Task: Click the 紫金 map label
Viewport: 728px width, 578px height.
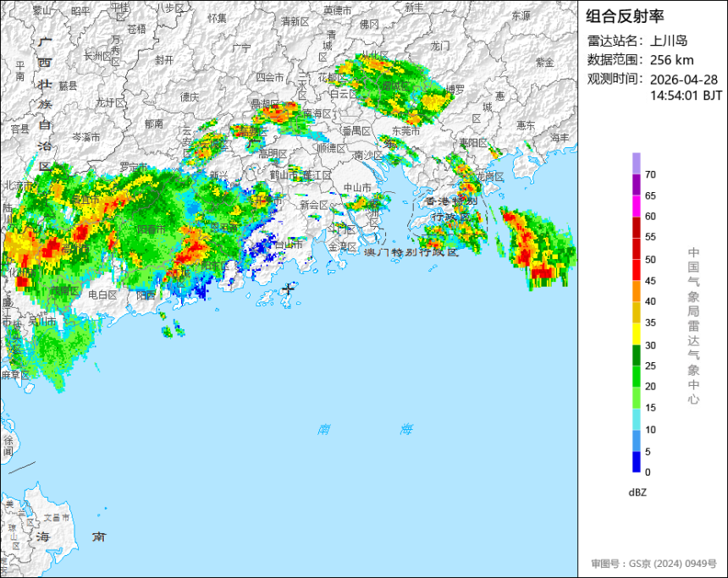Action: (545, 62)
